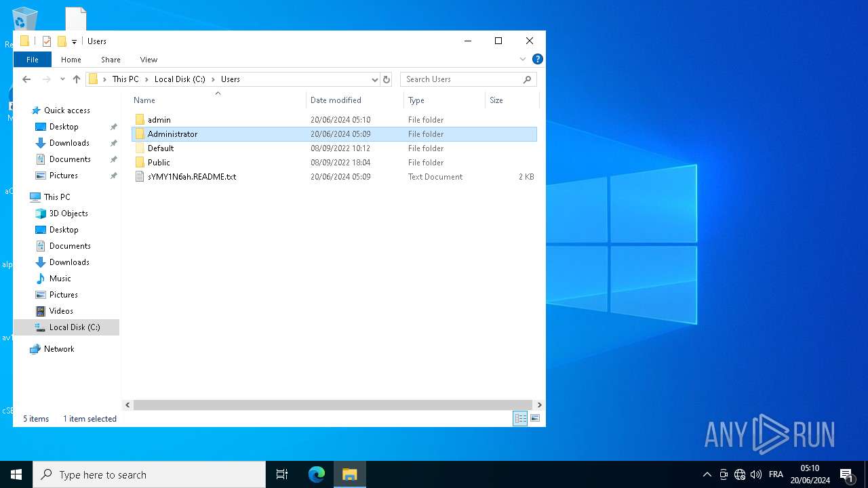Screen dimensions: 868x488
Task: Click the Properties quick access toolbar icon
Action: tap(47, 41)
